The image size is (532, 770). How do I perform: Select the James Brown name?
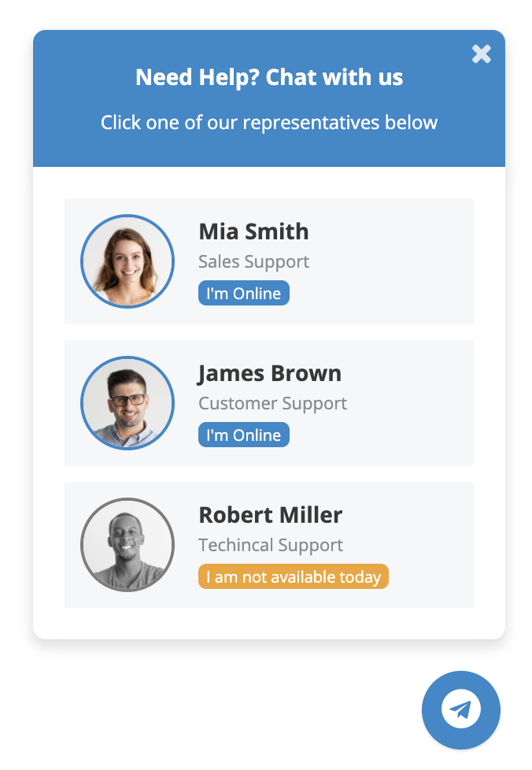pyautogui.click(x=270, y=373)
